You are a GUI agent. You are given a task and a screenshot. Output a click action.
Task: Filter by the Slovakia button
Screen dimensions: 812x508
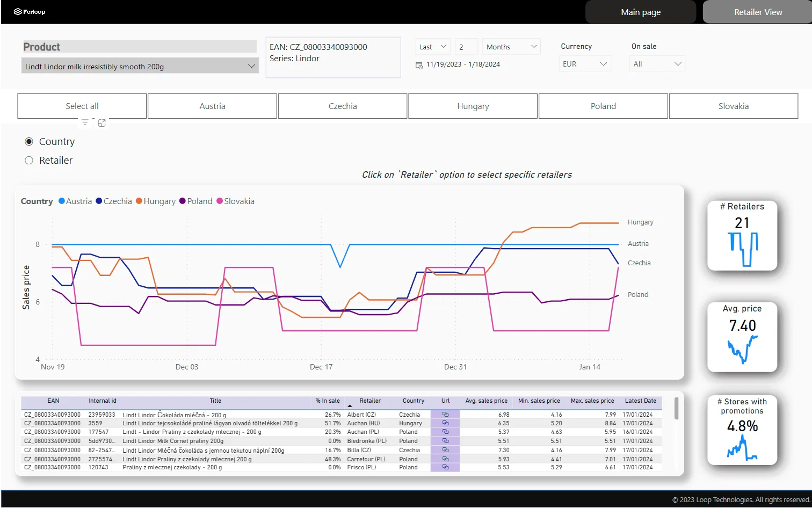[734, 106]
